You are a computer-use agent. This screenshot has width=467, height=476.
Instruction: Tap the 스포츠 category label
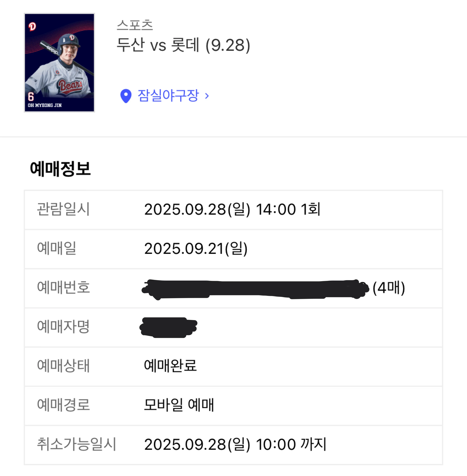[135, 25]
